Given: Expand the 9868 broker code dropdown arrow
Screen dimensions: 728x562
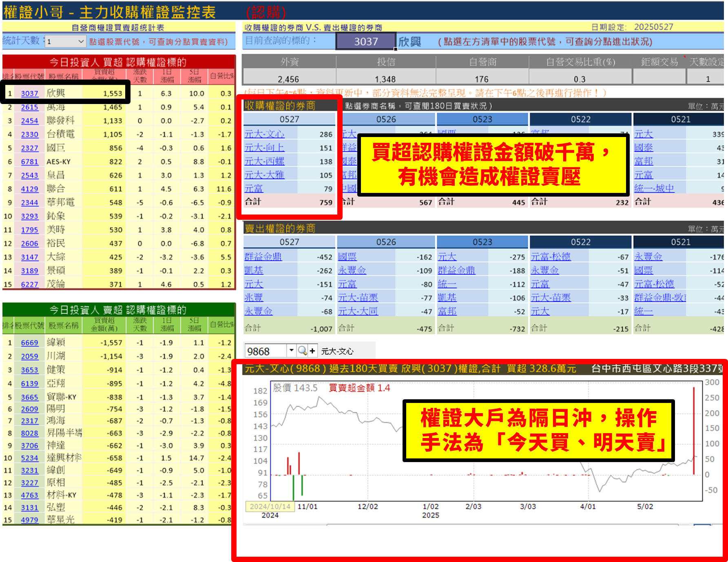Looking at the screenshot, I should pyautogui.click(x=291, y=350).
